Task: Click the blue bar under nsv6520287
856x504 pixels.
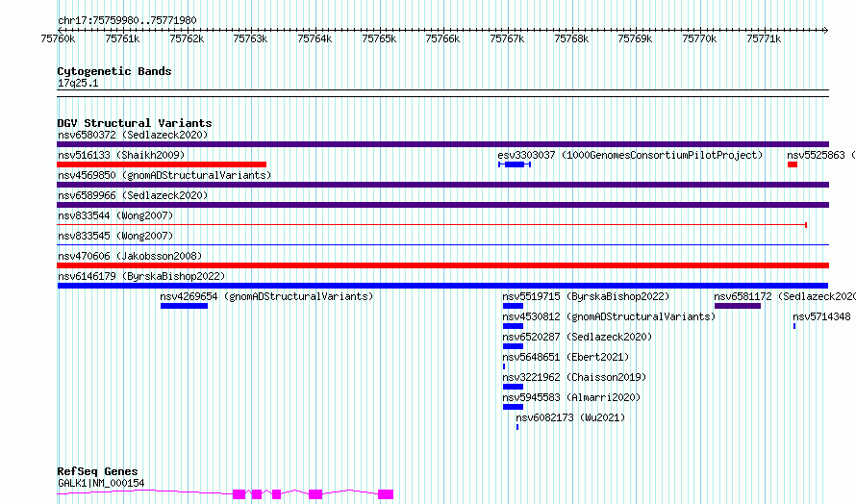Action: click(514, 346)
